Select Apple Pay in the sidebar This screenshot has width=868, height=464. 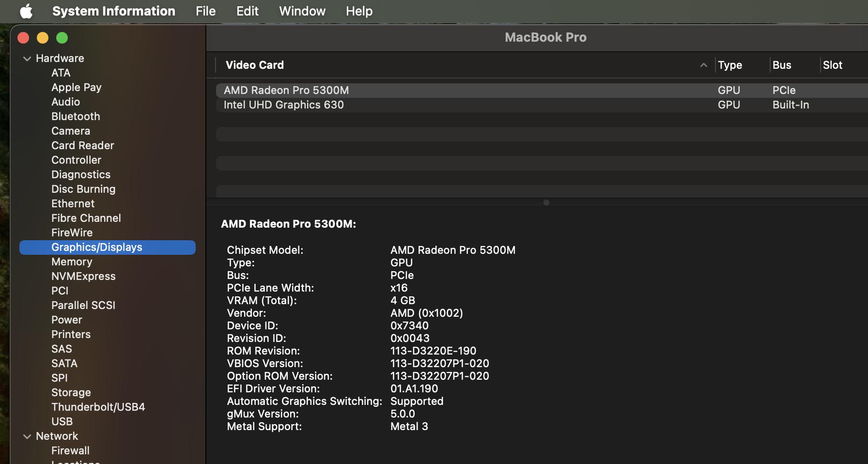77,87
